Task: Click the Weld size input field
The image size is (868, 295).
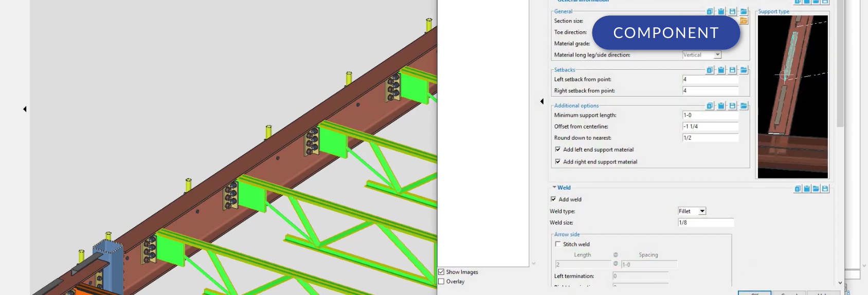Action: (706, 223)
